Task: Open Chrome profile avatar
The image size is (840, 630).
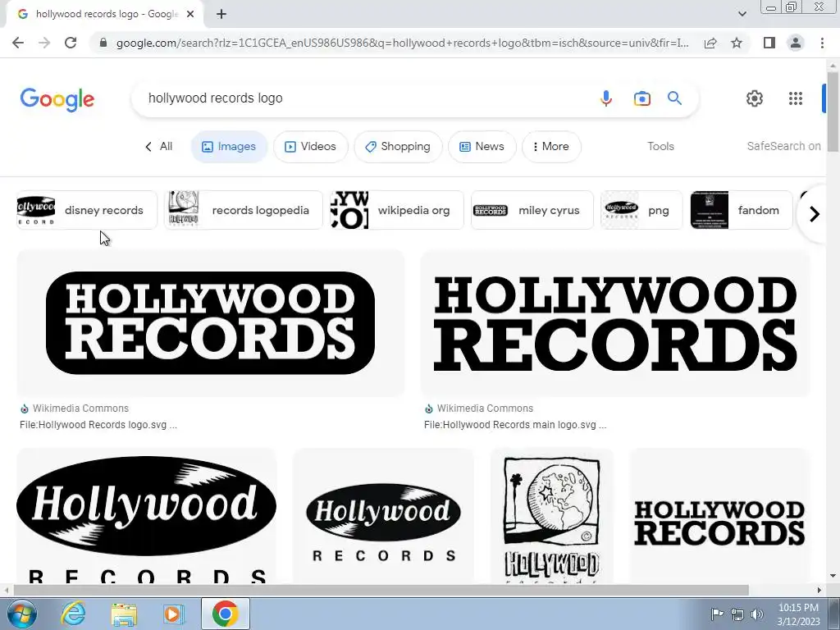Action: pos(796,43)
